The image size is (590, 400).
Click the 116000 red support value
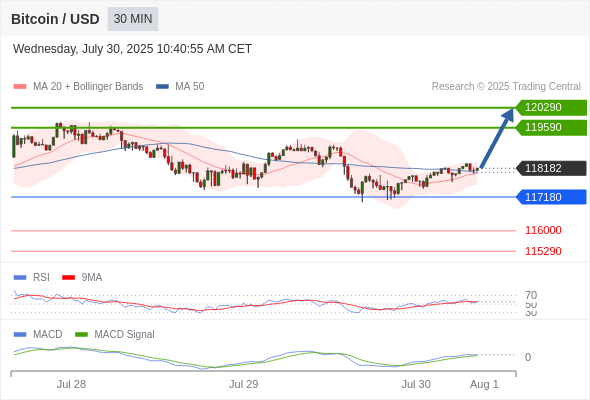[x=543, y=230]
